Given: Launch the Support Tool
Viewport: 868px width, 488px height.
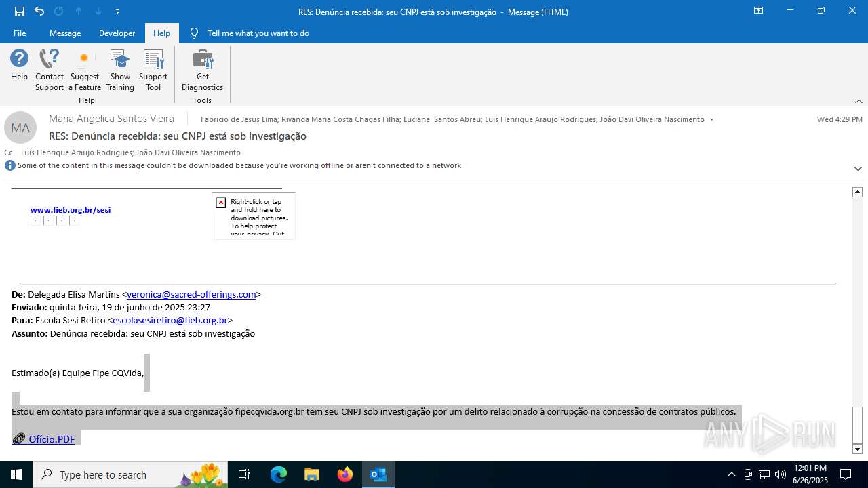Looking at the screenshot, I should [153, 70].
